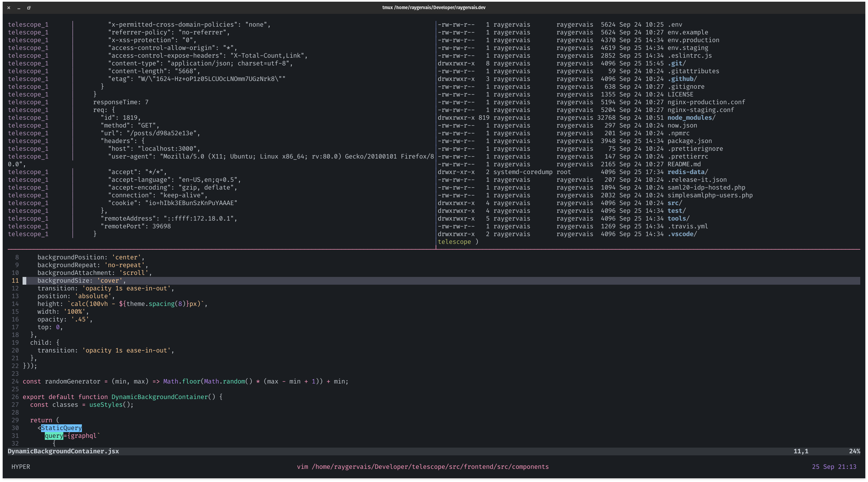Click the .prettierrc file name
Image resolution: width=868 pixels, height=482 pixels.
(x=688, y=157)
